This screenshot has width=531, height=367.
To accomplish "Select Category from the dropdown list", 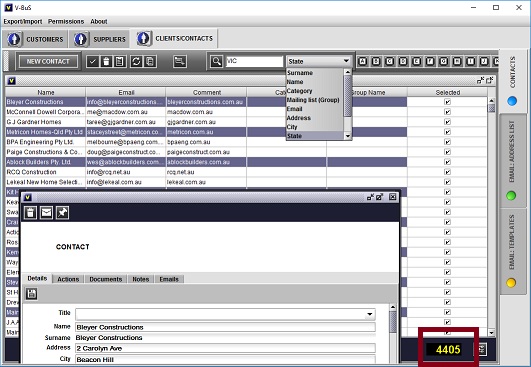I will pos(299,91).
